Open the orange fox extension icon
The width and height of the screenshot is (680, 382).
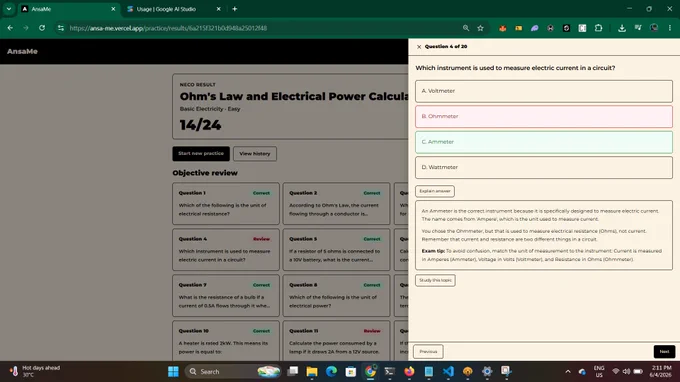[x=503, y=28]
